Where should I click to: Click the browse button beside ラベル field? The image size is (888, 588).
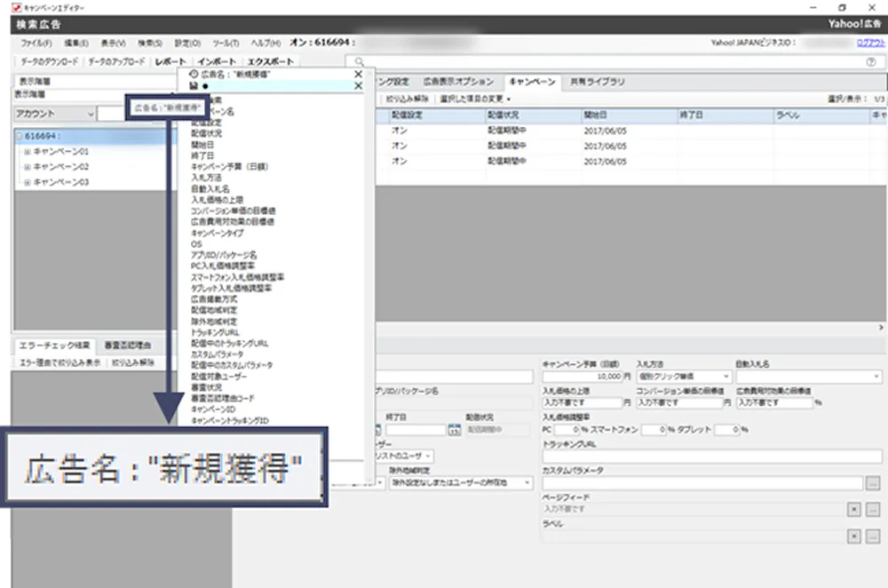point(873,536)
